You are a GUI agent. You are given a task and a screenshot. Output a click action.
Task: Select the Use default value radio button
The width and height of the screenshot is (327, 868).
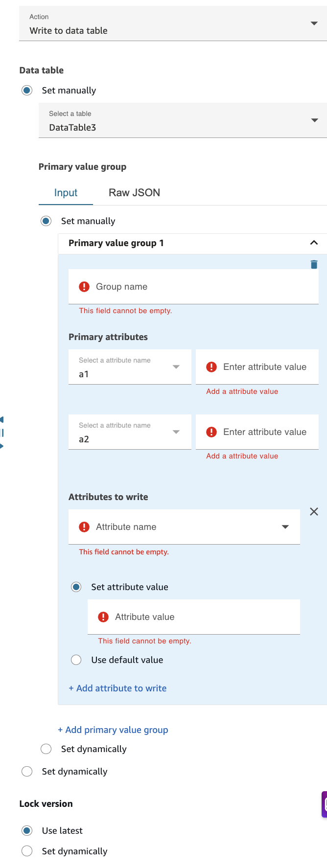click(76, 660)
